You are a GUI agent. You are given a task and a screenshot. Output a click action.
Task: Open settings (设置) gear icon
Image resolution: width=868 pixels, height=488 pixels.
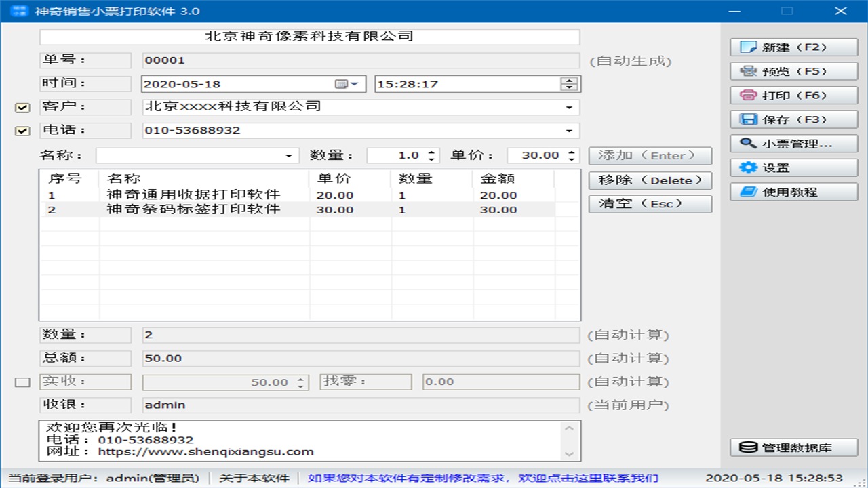[749, 167]
